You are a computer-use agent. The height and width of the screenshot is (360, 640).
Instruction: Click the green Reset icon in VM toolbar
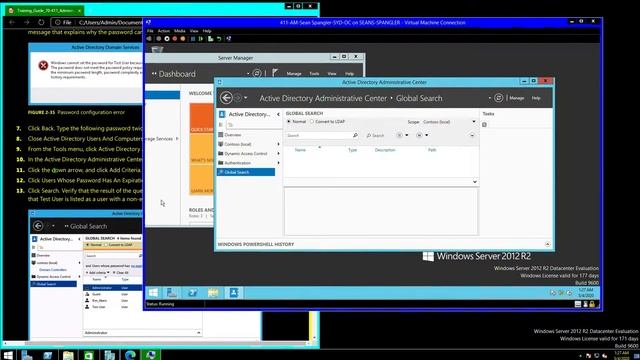click(x=201, y=39)
